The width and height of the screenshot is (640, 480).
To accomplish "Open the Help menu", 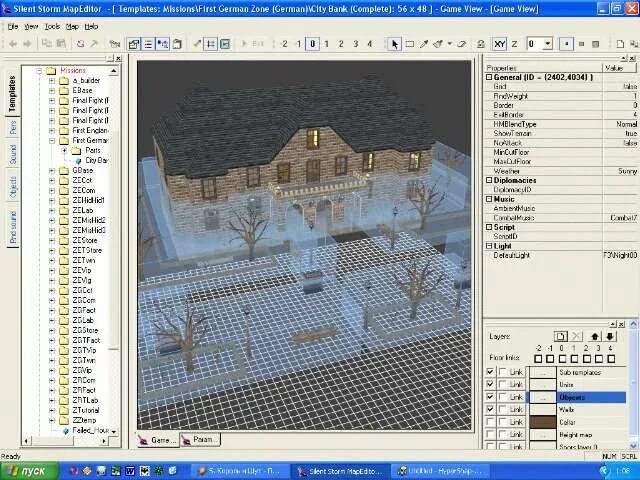I will click(x=91, y=27).
